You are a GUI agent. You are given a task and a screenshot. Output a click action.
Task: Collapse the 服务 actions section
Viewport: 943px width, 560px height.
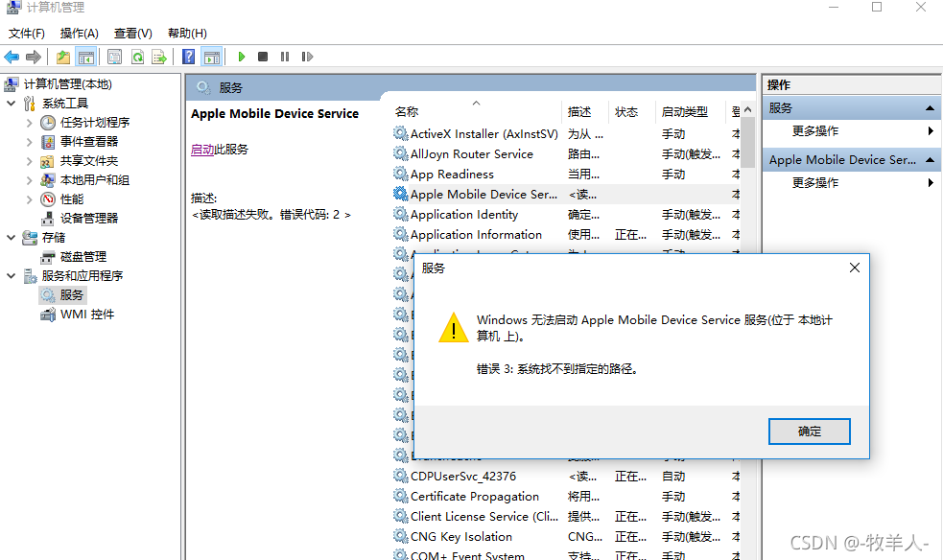[x=930, y=108]
